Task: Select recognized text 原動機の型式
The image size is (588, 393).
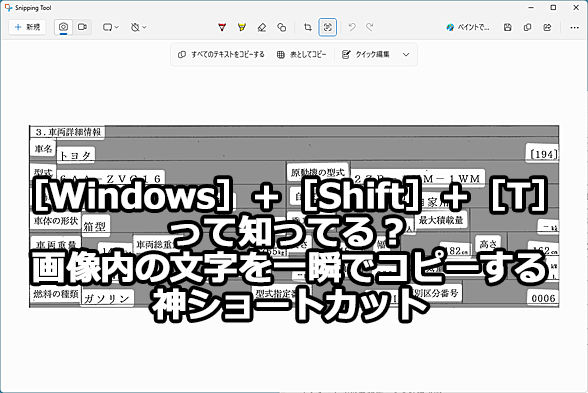Action: pos(318,172)
